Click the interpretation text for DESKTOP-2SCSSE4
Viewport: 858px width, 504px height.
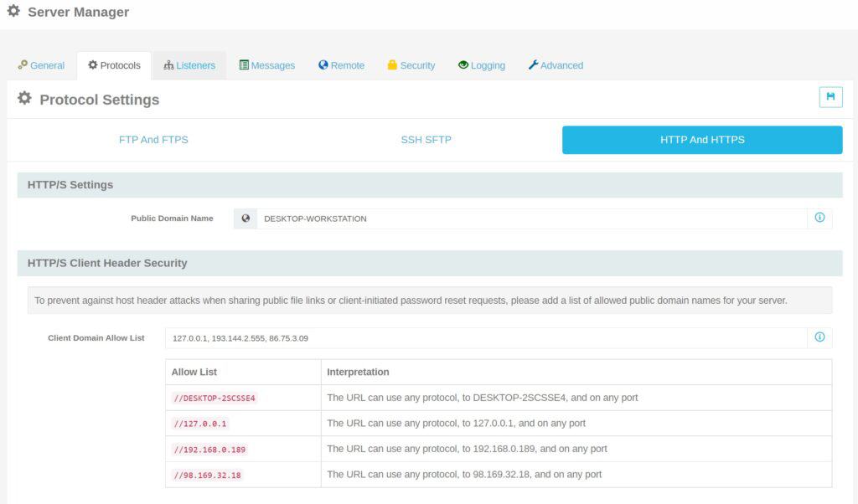(x=482, y=398)
